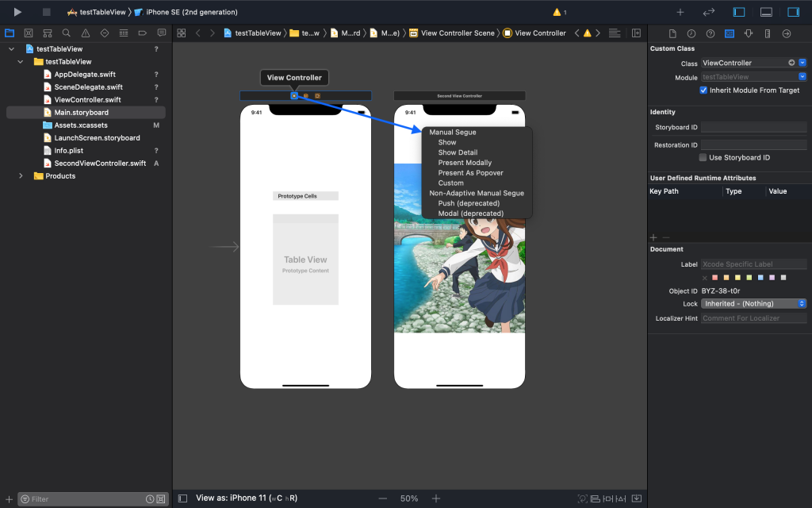Collapse the testTableView folder group

[20, 62]
